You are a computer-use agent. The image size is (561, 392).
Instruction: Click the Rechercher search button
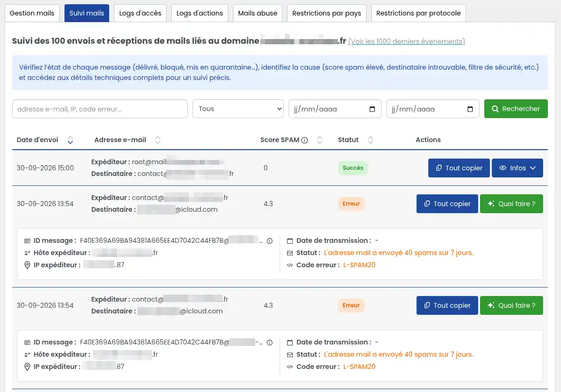click(x=515, y=109)
